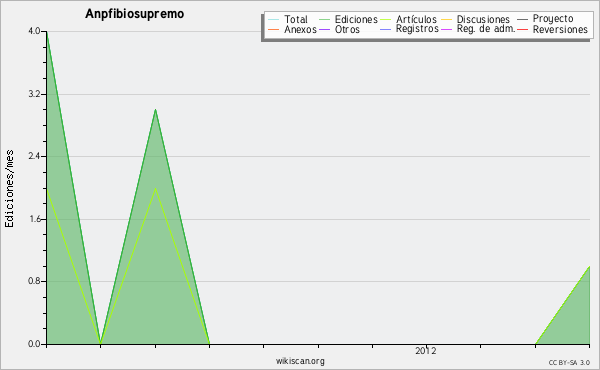600x370 pixels.
Task: Click the Ediciones data point at 4.0
Action: [x=47, y=32]
